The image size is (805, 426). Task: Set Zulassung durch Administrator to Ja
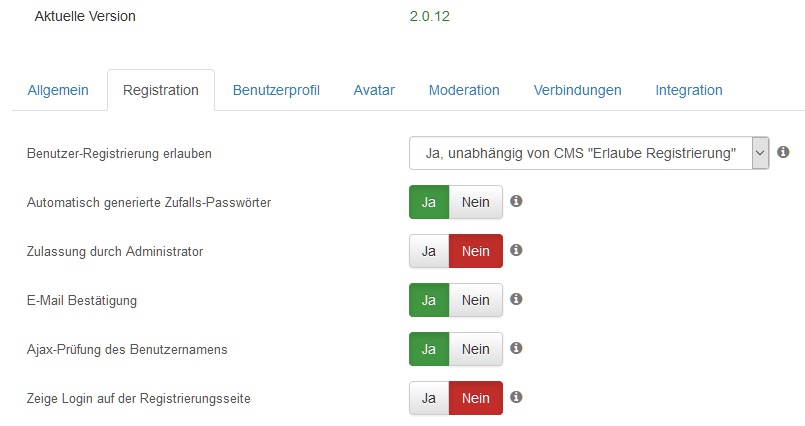[429, 251]
